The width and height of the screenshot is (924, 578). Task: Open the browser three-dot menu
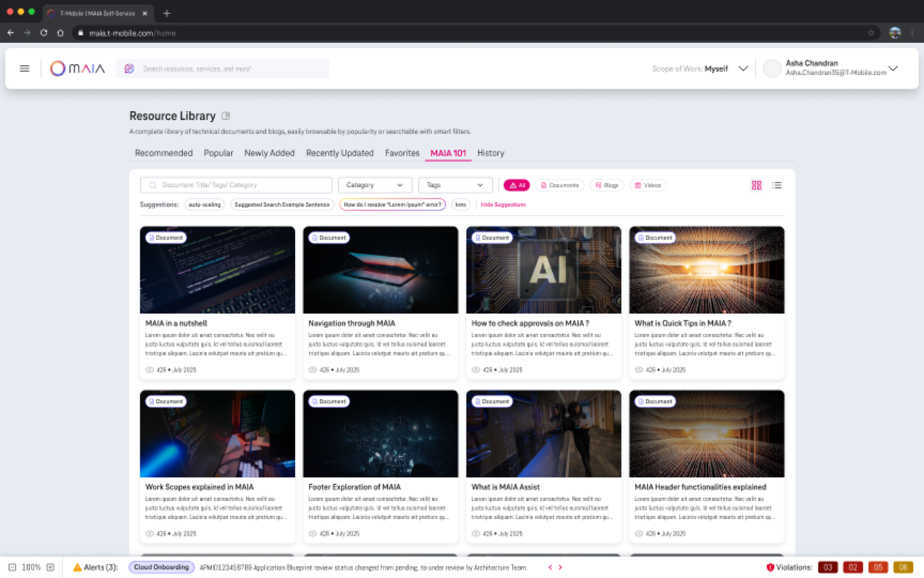pos(912,33)
